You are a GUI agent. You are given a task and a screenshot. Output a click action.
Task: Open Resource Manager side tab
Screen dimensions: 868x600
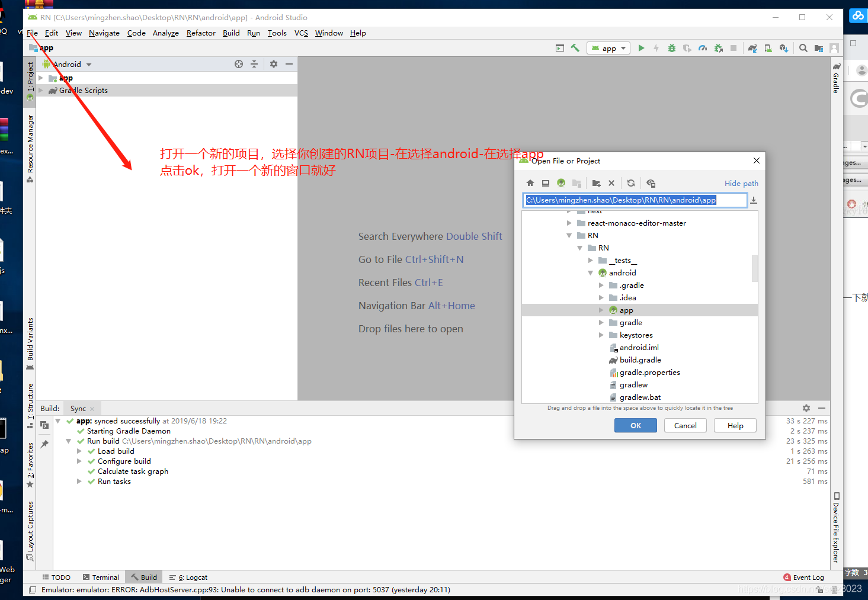click(x=30, y=148)
